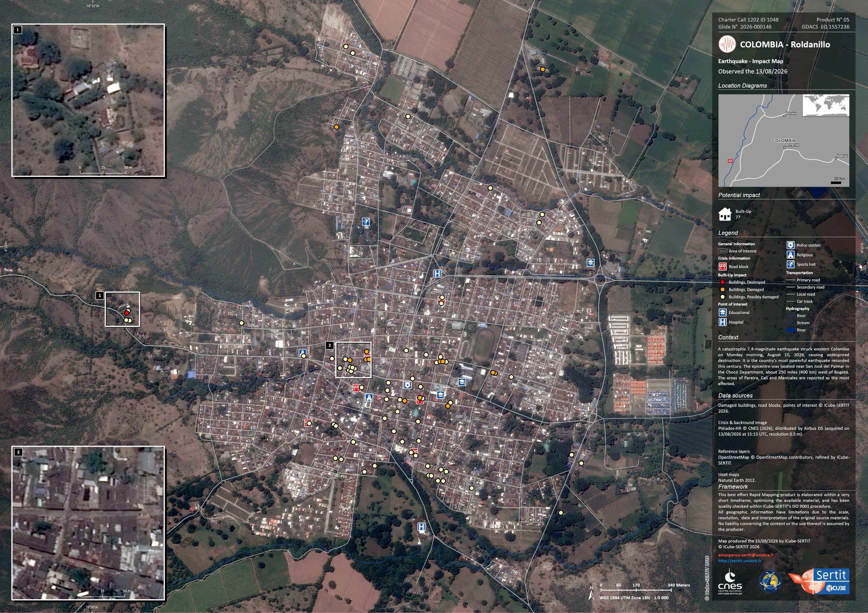The width and height of the screenshot is (868, 613).
Task: Click the hospital marker on the southern outskirts
Action: point(421,527)
